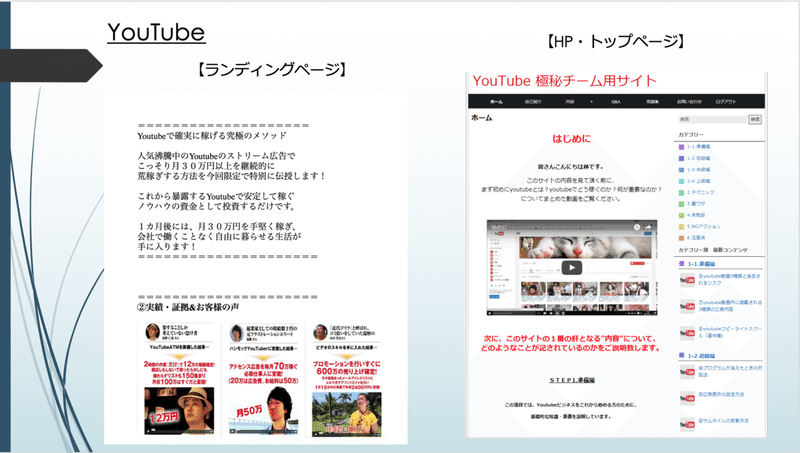Select ログアウト in the nav bar
Image resolution: width=800 pixels, height=453 pixels.
point(726,102)
